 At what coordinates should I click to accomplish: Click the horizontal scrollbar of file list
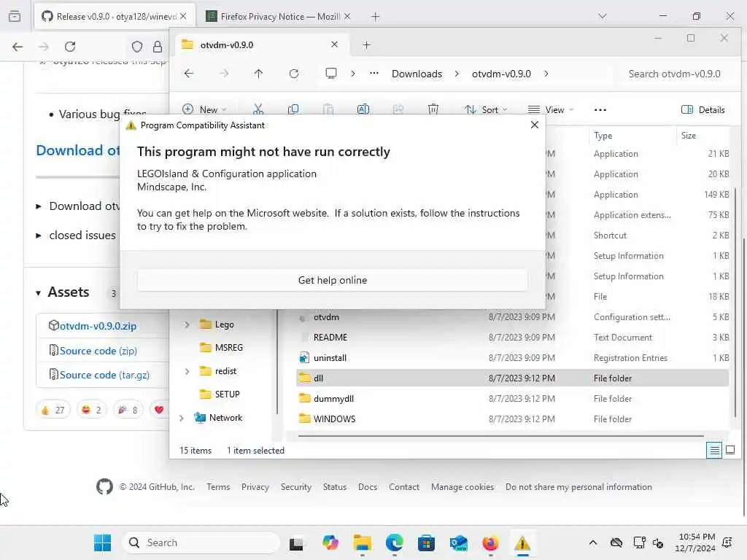pos(500,435)
